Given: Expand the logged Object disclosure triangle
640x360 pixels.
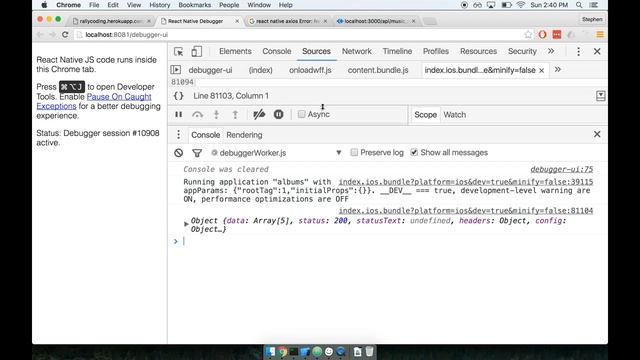Looking at the screenshot, I should pos(186,224).
